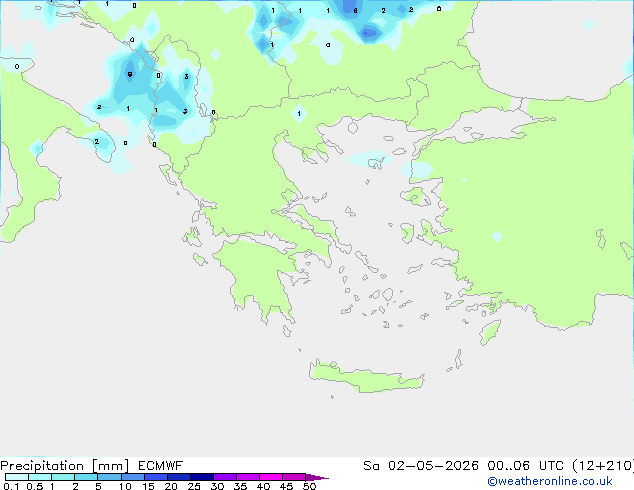Click the '0.1' legend scale label

(x=11, y=486)
